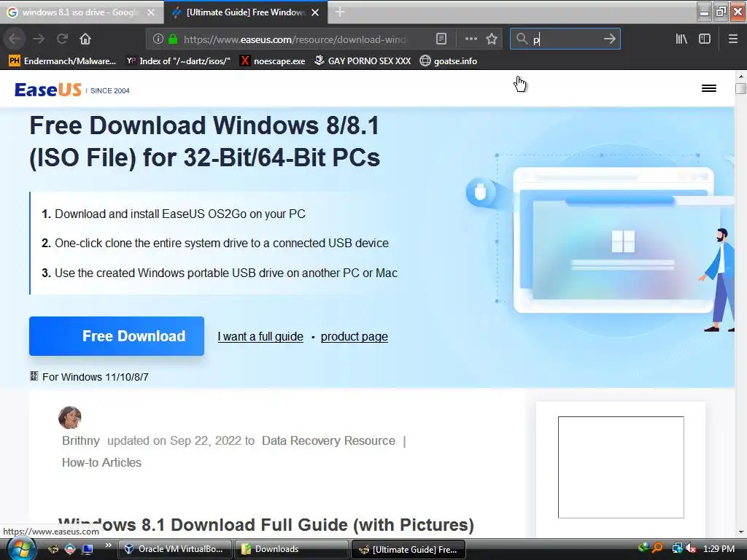
Task: Click the green padlock security icon
Action: click(173, 39)
